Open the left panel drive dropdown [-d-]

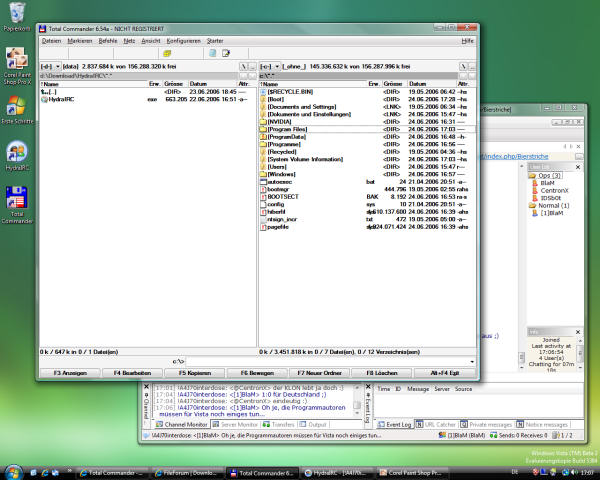click(51, 67)
